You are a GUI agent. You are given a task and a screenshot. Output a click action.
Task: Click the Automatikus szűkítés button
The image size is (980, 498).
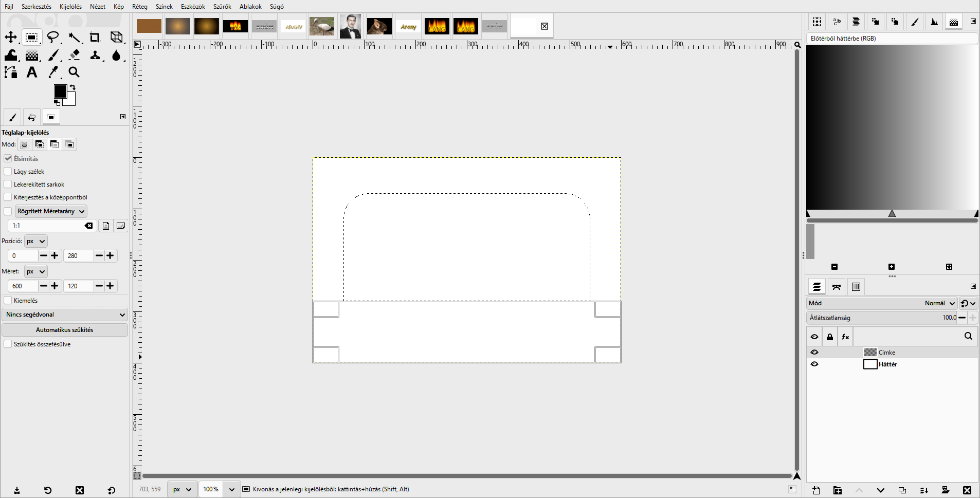[65, 330]
